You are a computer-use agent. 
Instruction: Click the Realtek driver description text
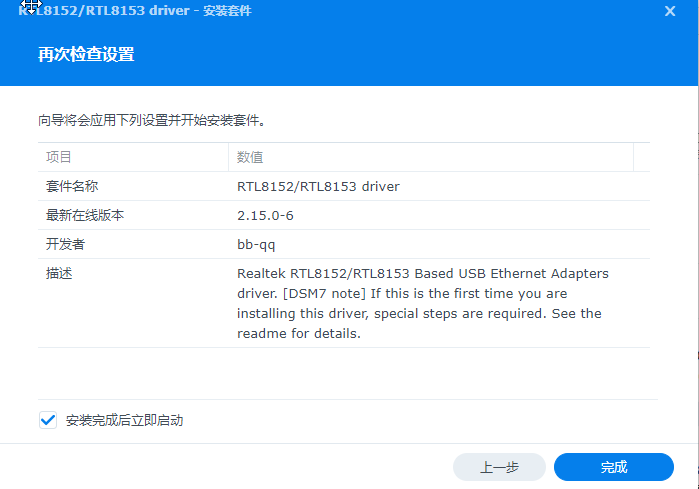click(x=423, y=303)
